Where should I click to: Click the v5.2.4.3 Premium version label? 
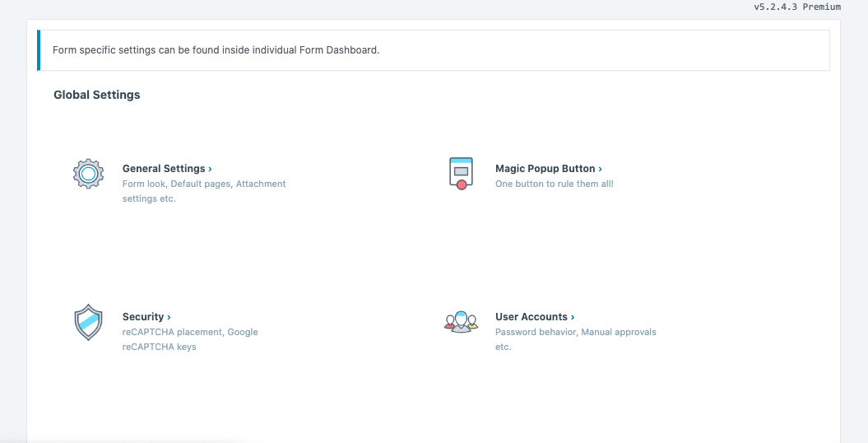[x=797, y=7]
